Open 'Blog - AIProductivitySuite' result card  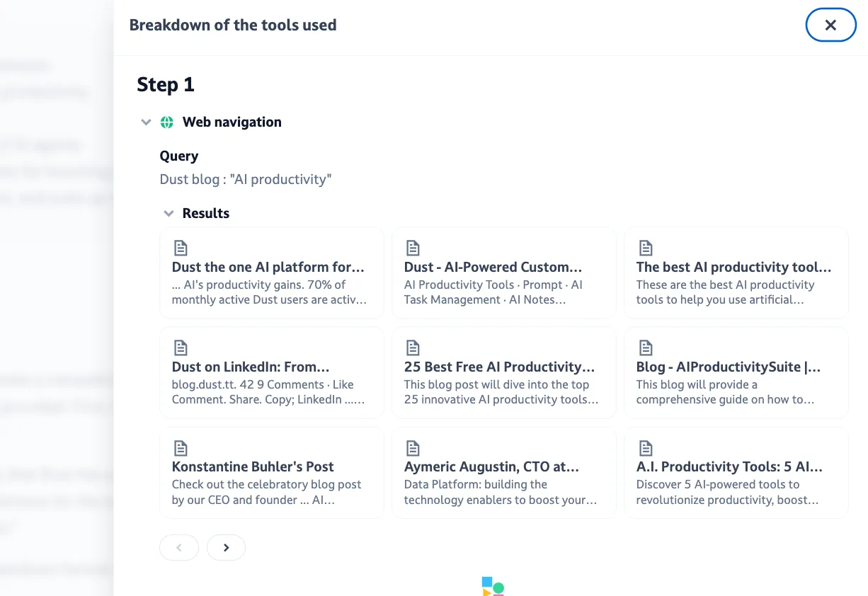736,372
